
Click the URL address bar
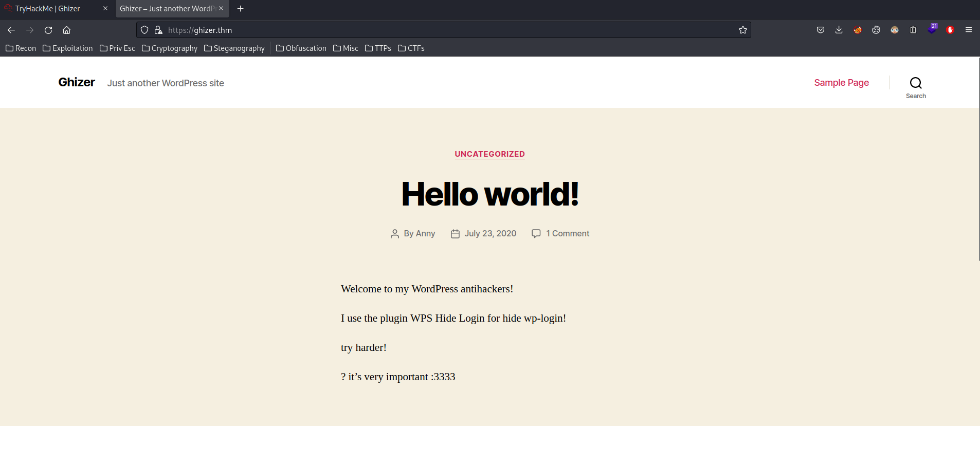[x=443, y=30]
